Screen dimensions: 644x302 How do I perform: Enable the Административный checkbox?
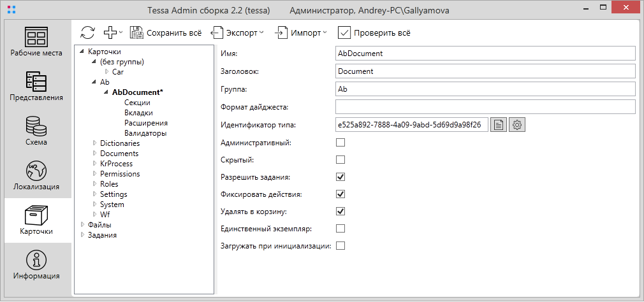[x=340, y=143]
